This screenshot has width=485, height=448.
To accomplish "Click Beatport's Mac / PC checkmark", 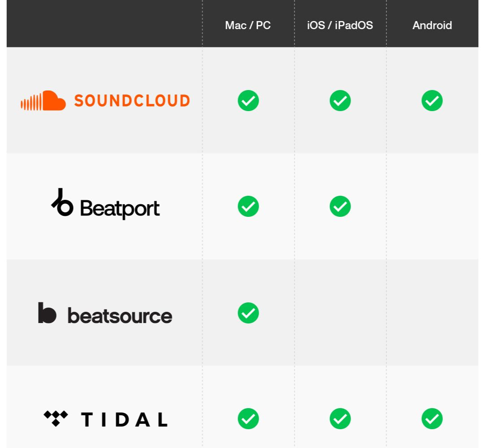I will [x=248, y=207].
